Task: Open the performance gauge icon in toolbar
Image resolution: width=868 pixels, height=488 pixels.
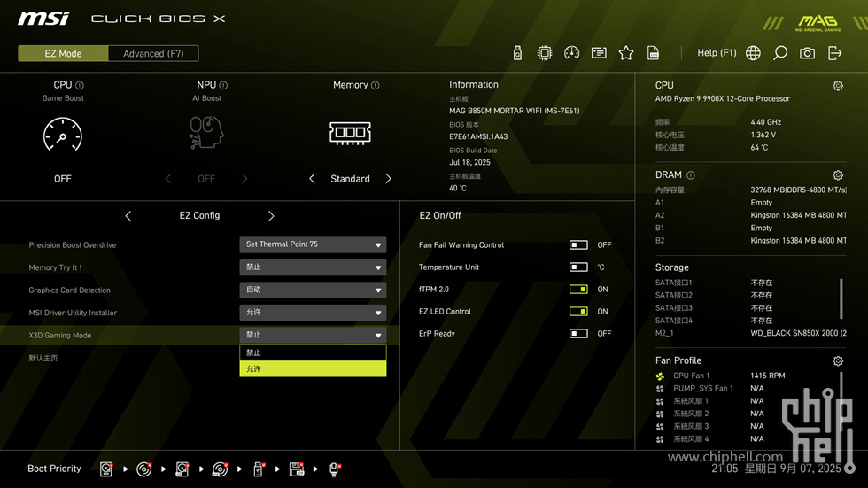Action: (572, 53)
